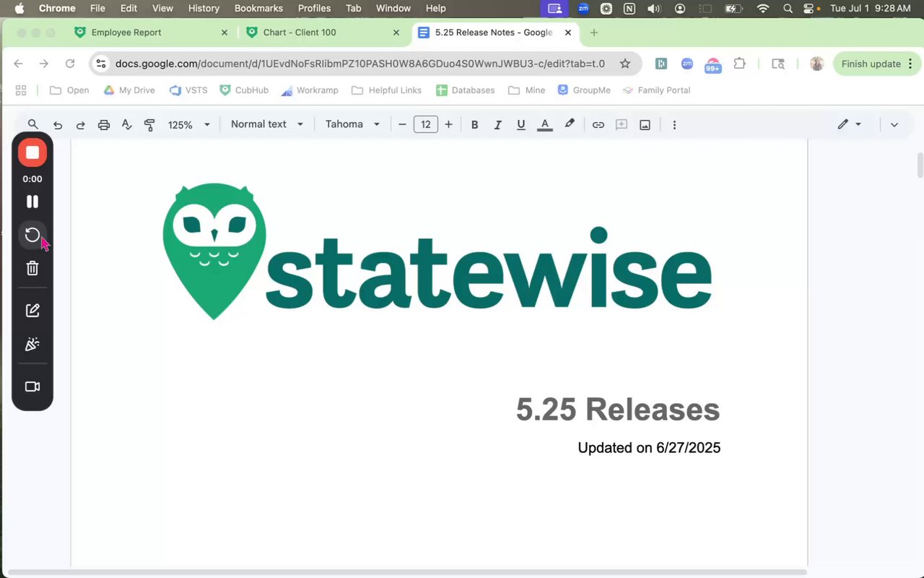Open the Chrome Extensions puzzle icon
Image resolution: width=924 pixels, height=578 pixels.
tap(740, 64)
